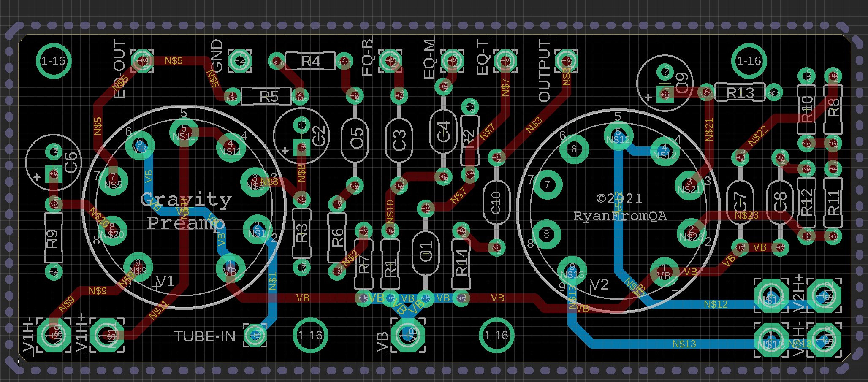Click the EQ-T connection pad
This screenshot has width=868, height=382.
pyautogui.click(x=505, y=61)
